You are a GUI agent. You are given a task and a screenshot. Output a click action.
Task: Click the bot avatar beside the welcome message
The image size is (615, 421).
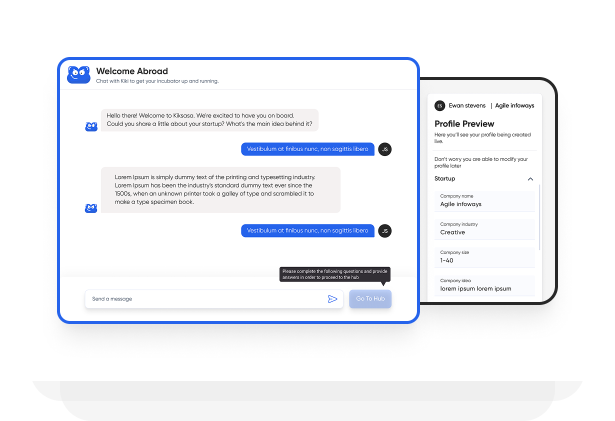tap(91, 127)
